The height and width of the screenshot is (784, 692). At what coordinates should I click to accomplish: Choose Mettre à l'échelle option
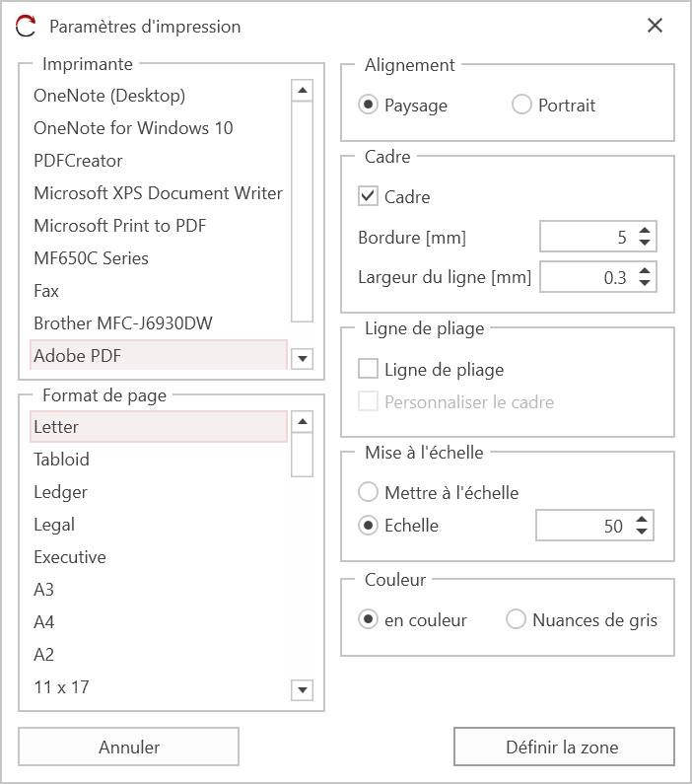(369, 492)
